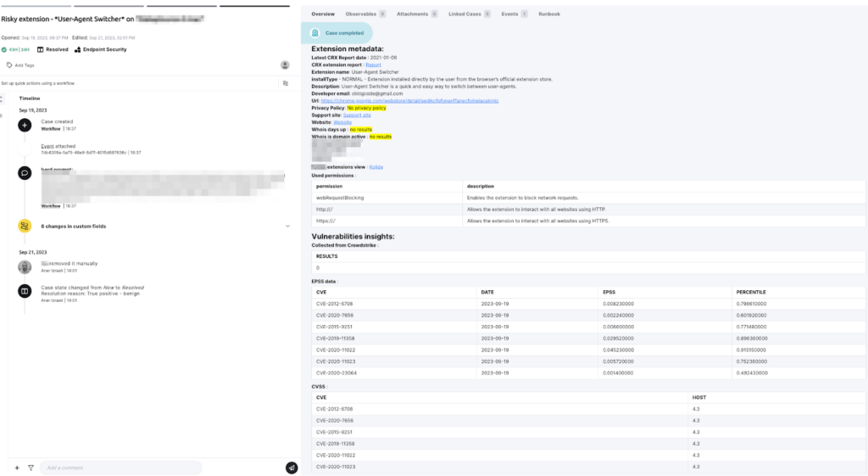
Task: Click the send comment paper-plane button
Action: [292, 468]
